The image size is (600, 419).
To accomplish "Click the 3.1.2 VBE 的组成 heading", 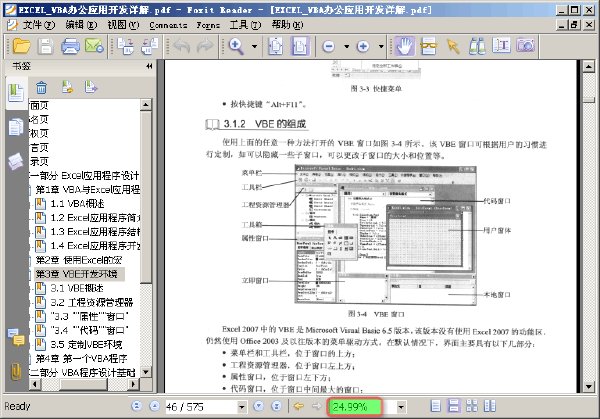I will click(265, 124).
